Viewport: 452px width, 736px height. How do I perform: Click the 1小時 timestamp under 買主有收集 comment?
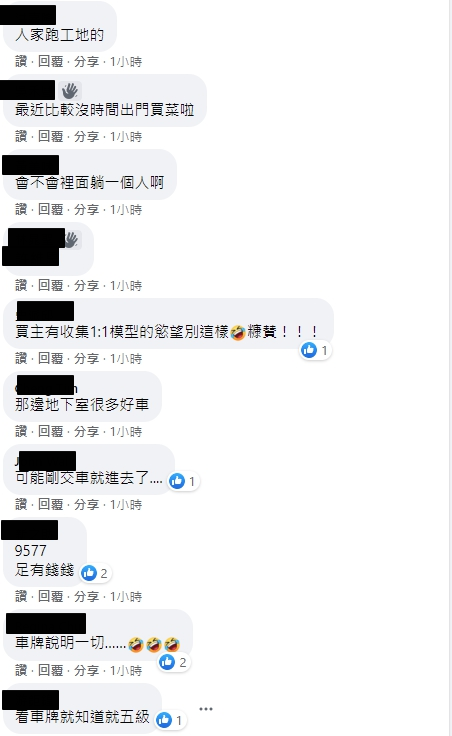point(126,359)
